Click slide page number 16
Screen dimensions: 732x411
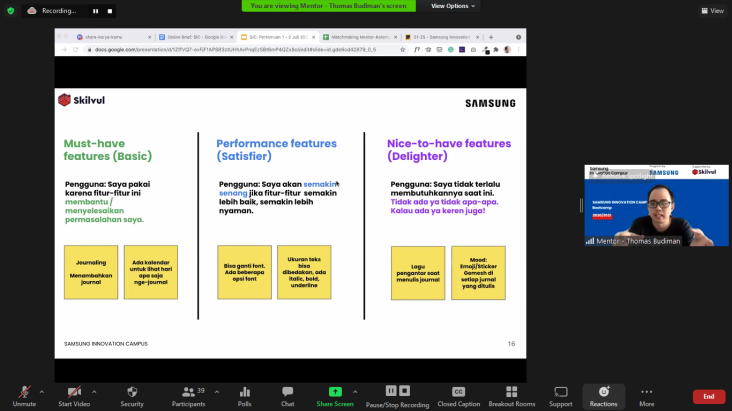[511, 344]
